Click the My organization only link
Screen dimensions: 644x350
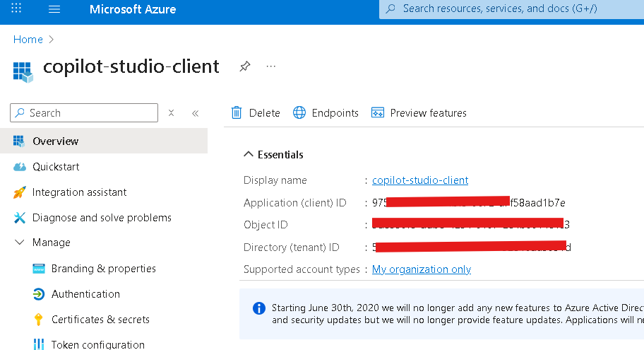[x=422, y=269]
